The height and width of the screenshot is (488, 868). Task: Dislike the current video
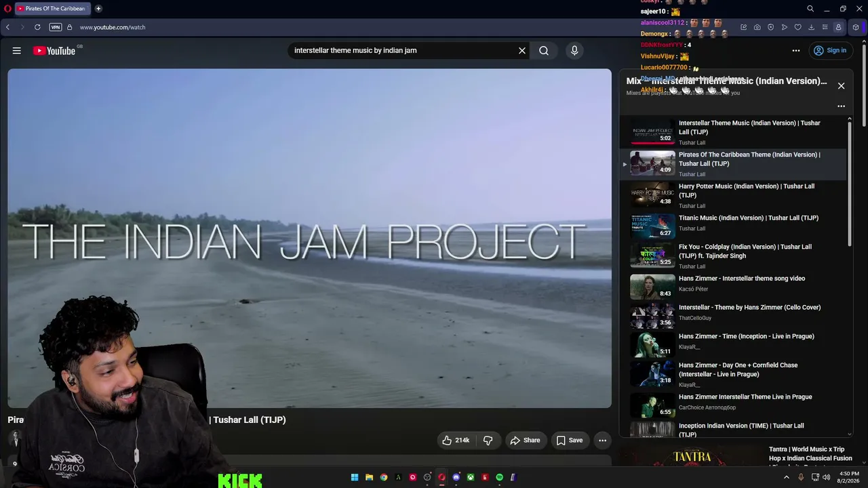488,441
